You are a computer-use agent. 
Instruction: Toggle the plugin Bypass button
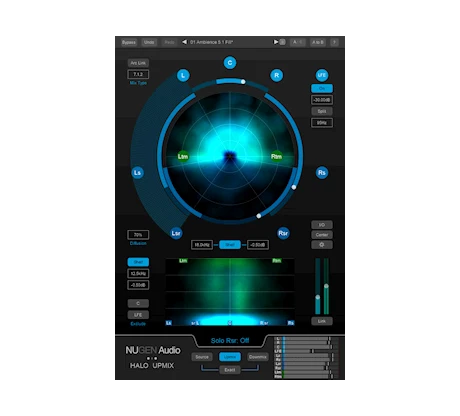129,42
